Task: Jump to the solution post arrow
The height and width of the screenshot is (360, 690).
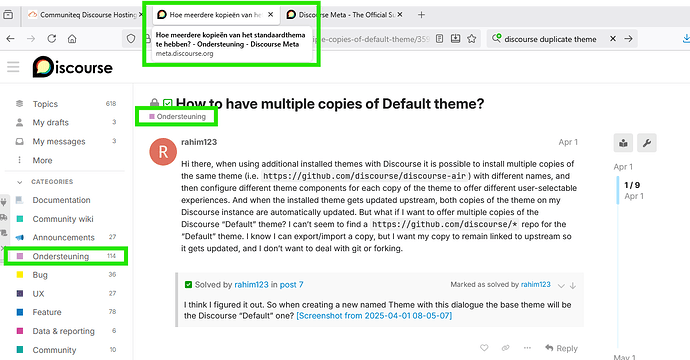Action: coord(573,286)
